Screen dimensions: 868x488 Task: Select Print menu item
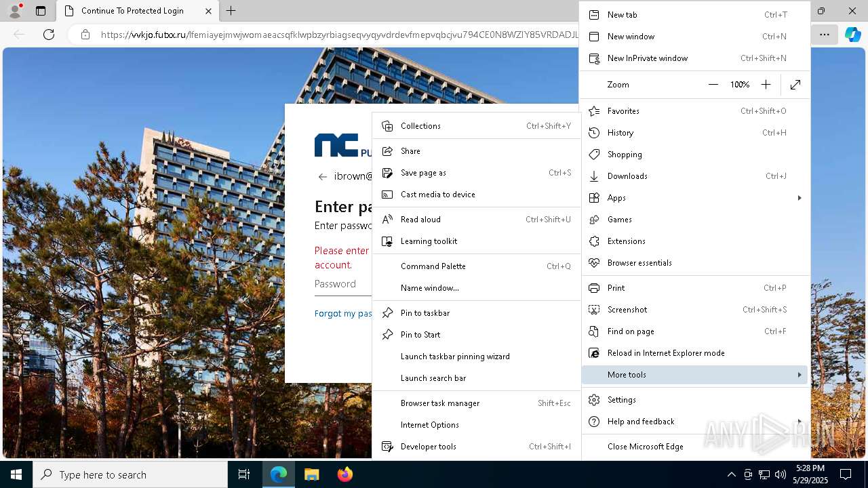click(x=696, y=288)
